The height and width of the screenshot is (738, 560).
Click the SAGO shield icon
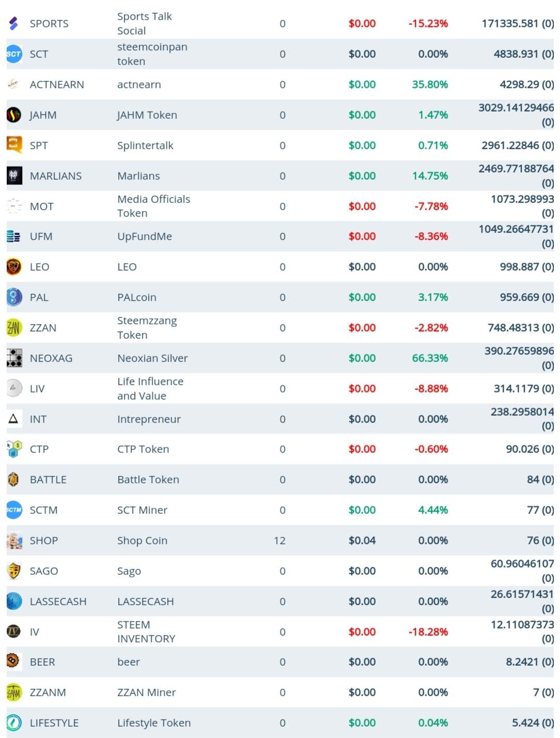tap(14, 571)
